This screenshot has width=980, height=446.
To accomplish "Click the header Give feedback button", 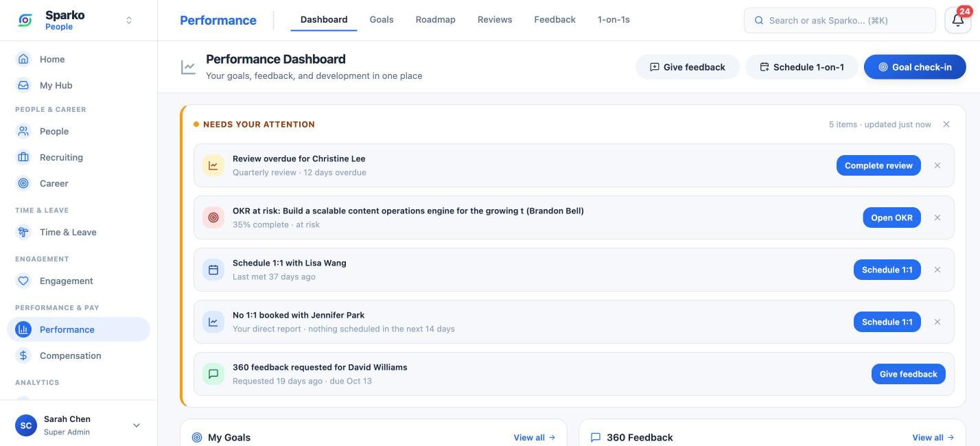I will tap(688, 67).
